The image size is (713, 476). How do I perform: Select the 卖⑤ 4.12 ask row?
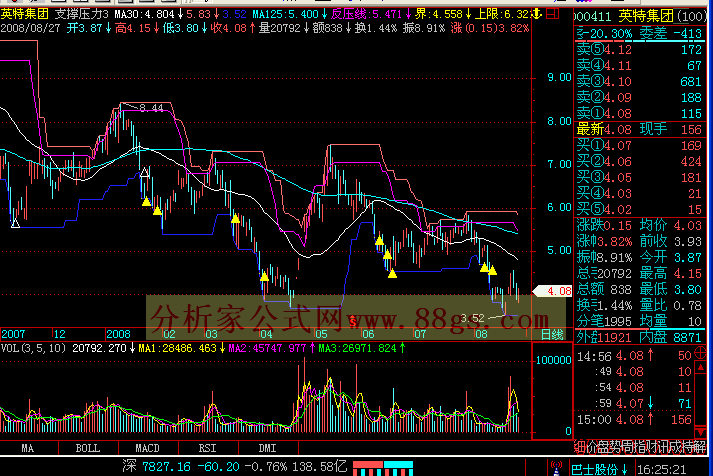(640, 50)
